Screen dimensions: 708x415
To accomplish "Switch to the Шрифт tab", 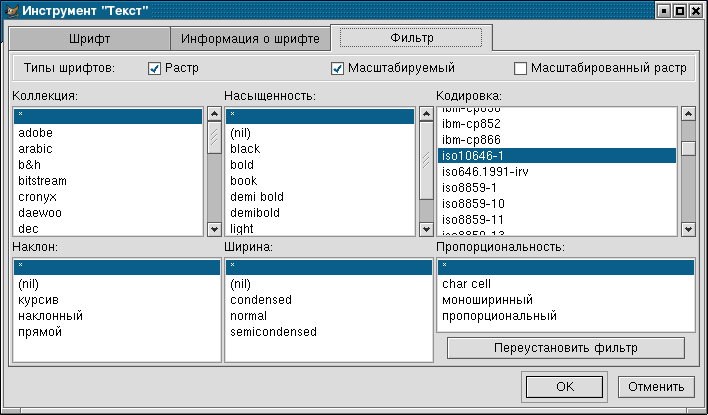I will (89, 39).
